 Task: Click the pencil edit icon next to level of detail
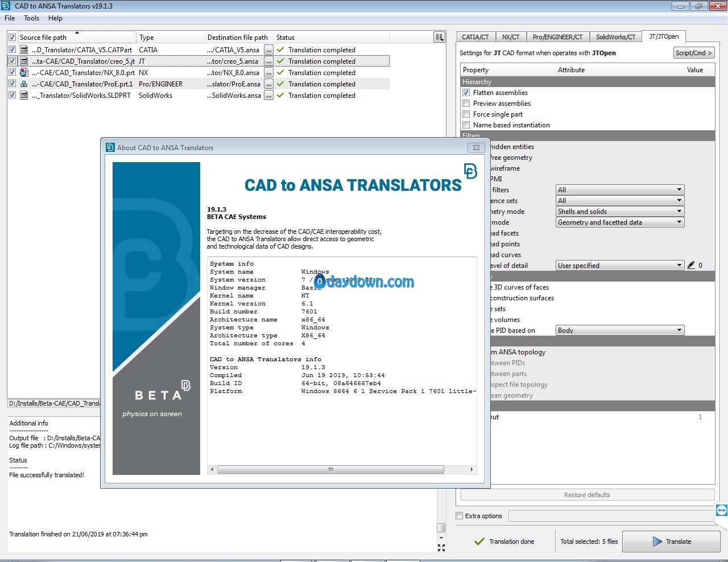click(691, 265)
